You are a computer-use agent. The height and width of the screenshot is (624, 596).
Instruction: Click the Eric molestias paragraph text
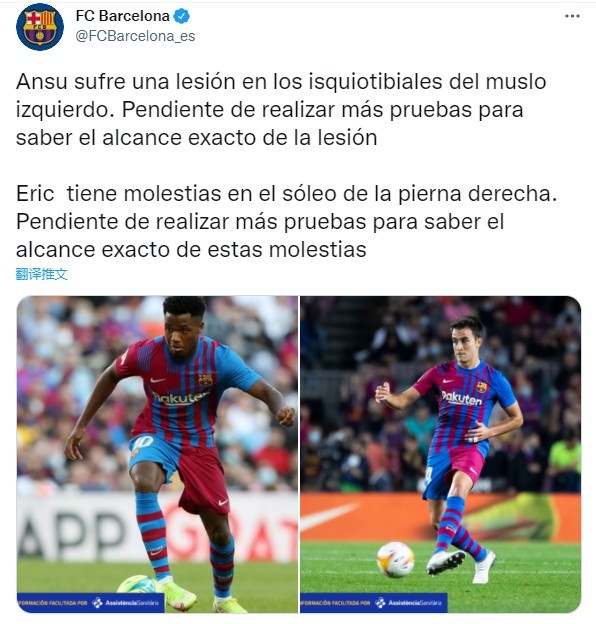click(286, 222)
